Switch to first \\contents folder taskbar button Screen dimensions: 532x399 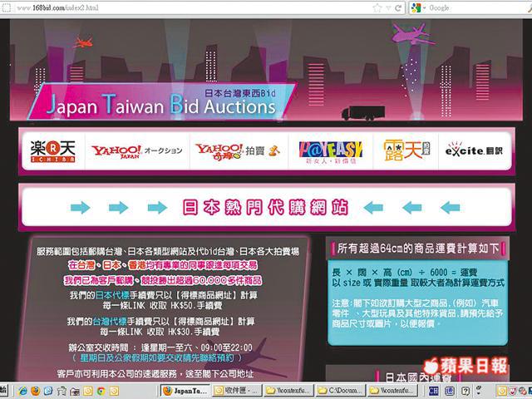click(288, 391)
